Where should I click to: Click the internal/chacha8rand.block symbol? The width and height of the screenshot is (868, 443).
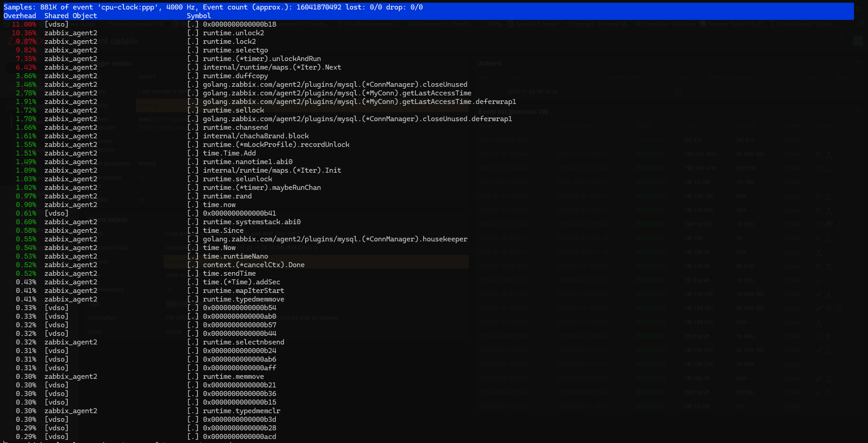pos(256,136)
